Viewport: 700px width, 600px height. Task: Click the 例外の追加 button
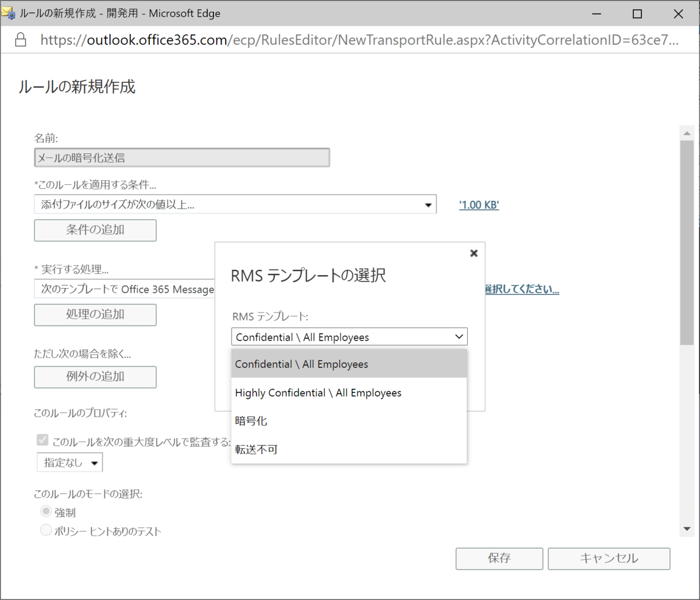pyautogui.click(x=95, y=377)
